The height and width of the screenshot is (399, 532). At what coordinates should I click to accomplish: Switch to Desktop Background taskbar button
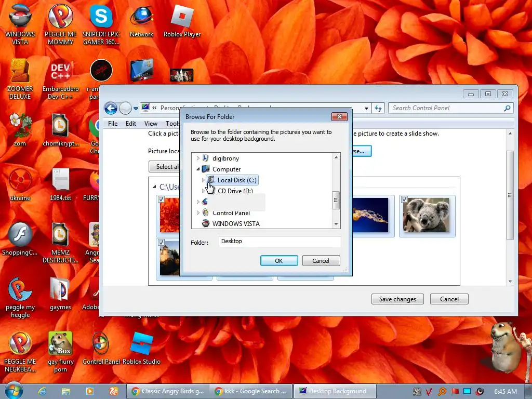[x=335, y=391]
